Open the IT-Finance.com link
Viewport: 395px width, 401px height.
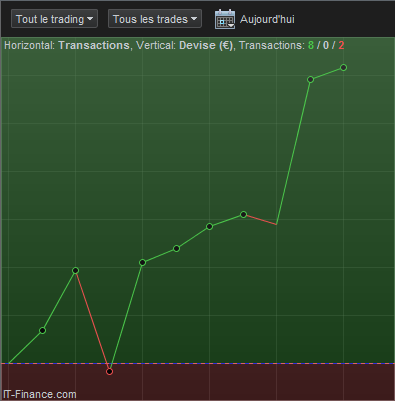(40, 395)
